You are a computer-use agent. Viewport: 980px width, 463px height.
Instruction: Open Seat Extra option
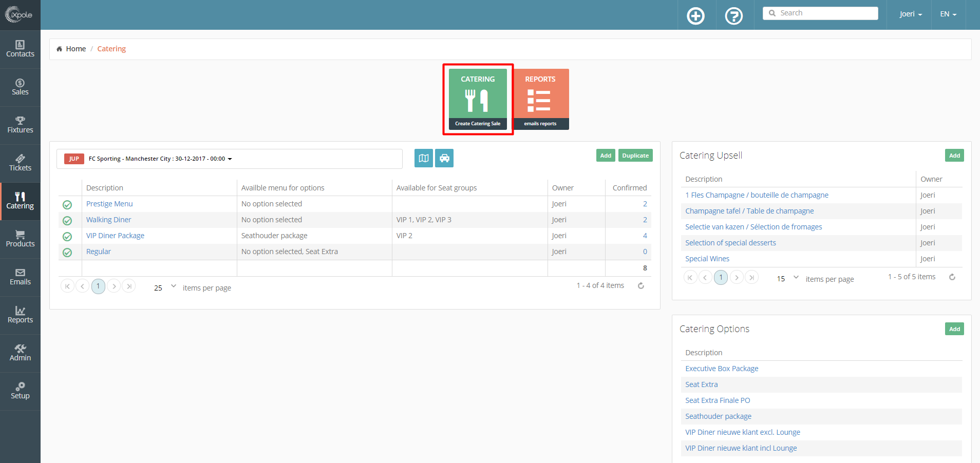[x=702, y=384]
